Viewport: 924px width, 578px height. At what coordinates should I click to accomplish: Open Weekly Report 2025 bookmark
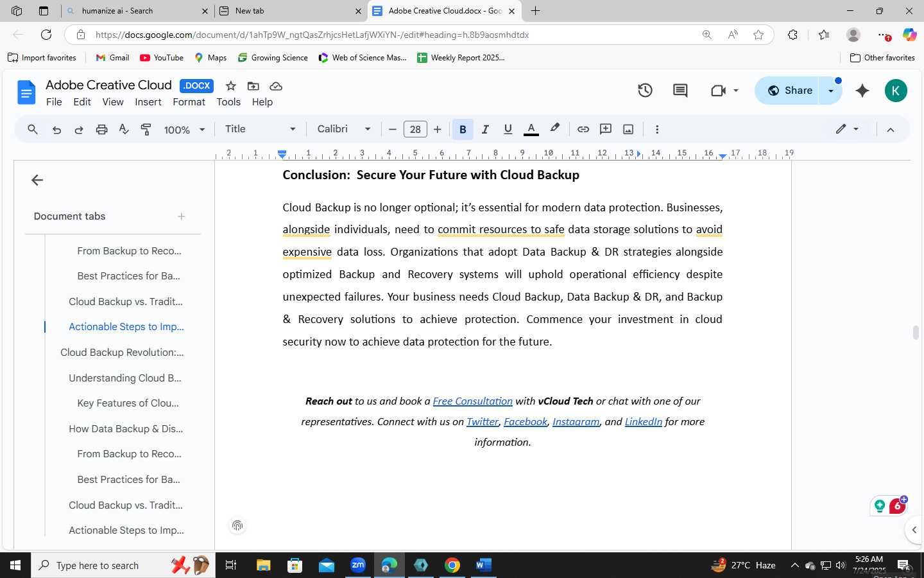461,58
